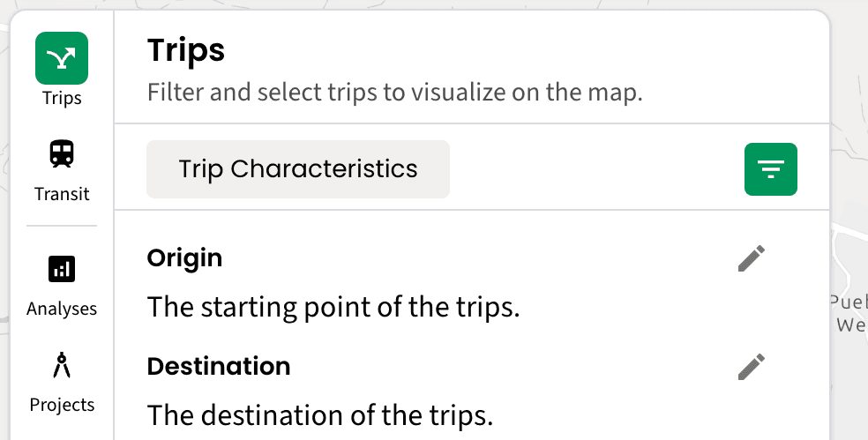Edit the Destination with the pencil icon
Screen dimensions: 868x440
(751, 366)
